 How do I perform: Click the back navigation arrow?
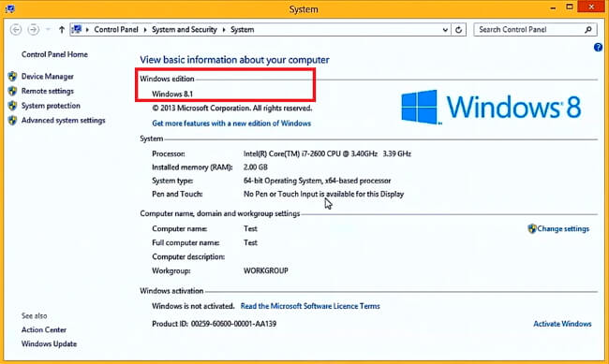16,30
